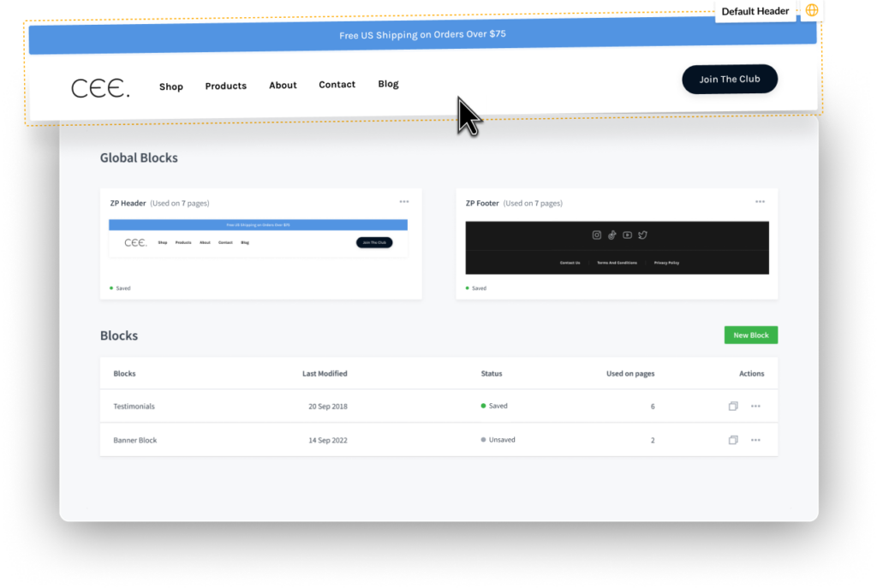Click the Join The Club button
Viewport: 877px width, 588px height.
point(730,79)
